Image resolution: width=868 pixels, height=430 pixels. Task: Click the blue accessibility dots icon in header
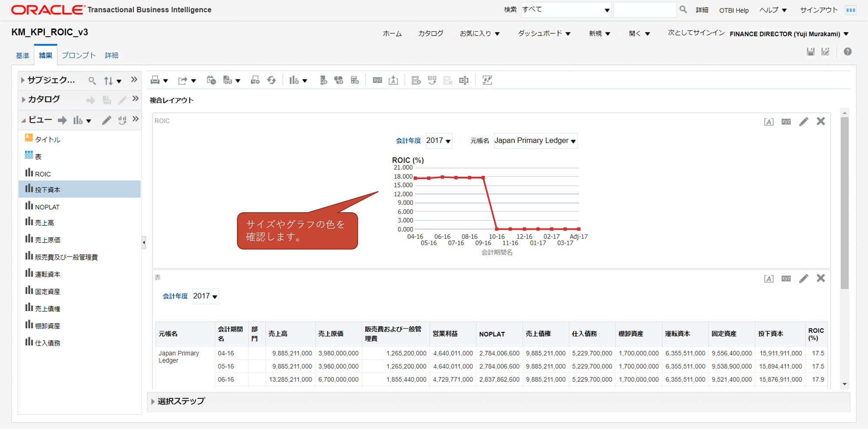[851, 10]
